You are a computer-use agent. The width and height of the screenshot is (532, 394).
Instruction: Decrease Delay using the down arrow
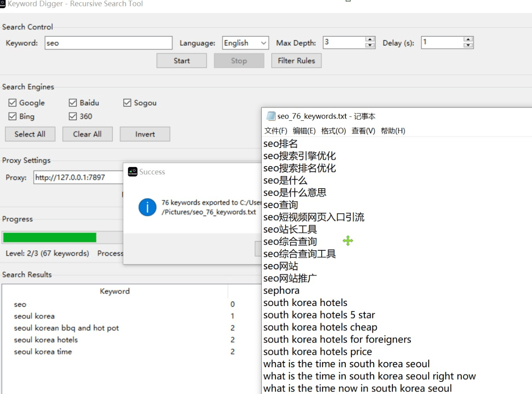pos(468,45)
